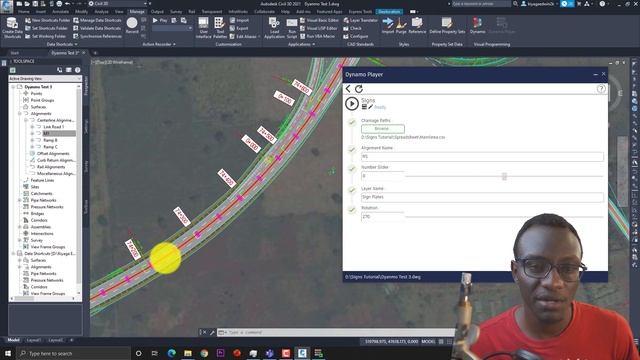Click Set Shortcuts Folder in ribbon
The width and height of the screenshot is (640, 360).
[47, 28]
